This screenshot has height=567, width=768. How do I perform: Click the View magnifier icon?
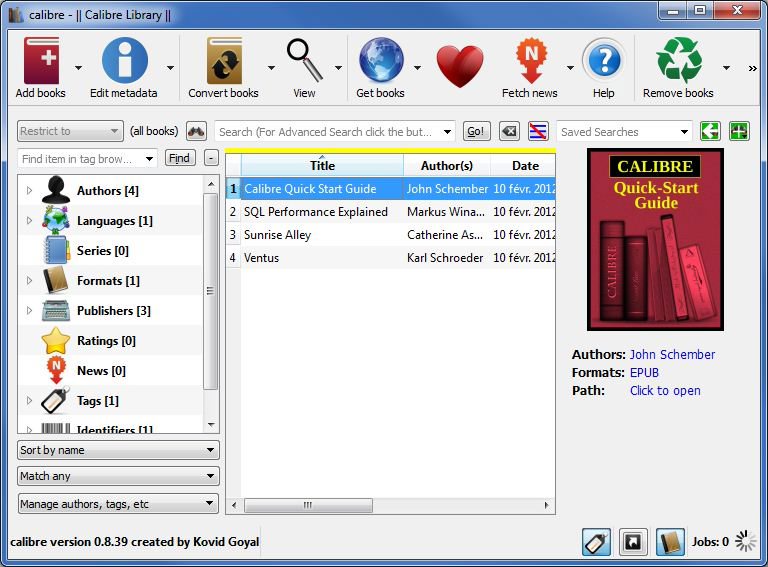304,61
